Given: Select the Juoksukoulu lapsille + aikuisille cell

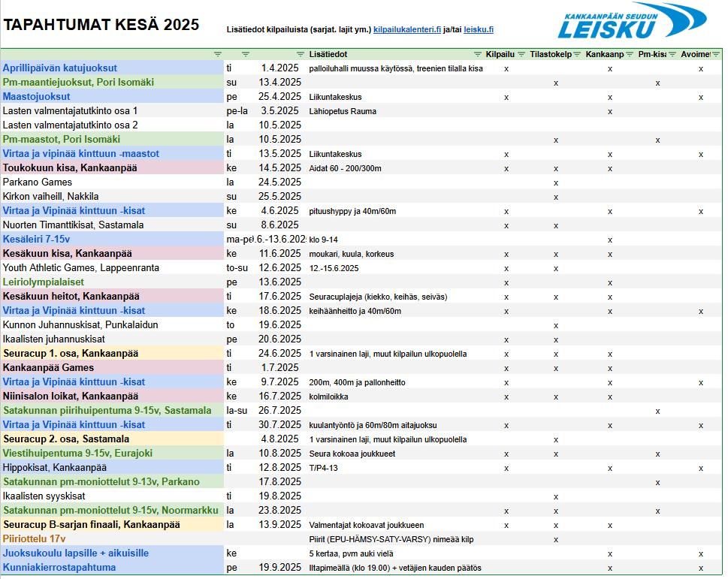Looking at the screenshot, I should 113,553.
